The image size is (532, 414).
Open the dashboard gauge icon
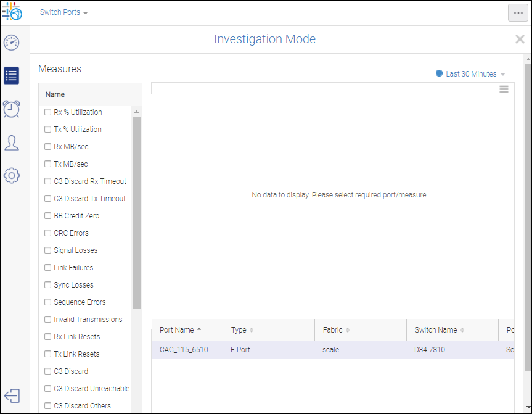[x=12, y=43]
